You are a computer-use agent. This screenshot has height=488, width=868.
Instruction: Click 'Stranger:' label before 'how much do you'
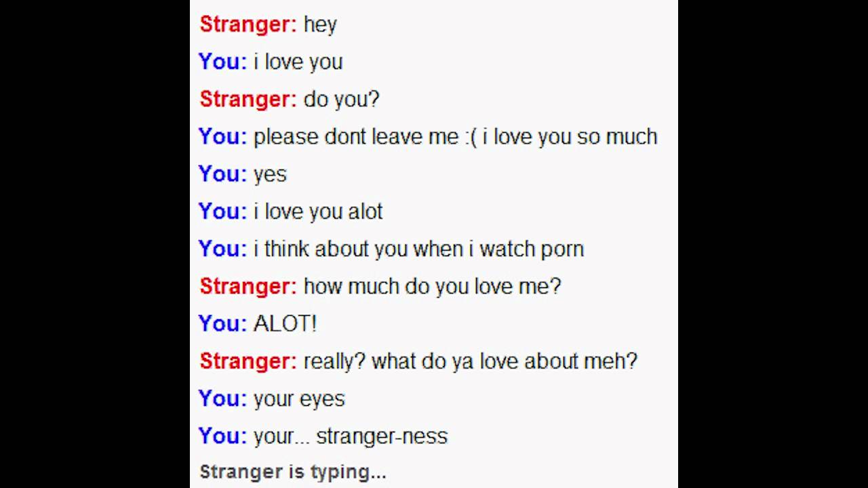click(248, 286)
